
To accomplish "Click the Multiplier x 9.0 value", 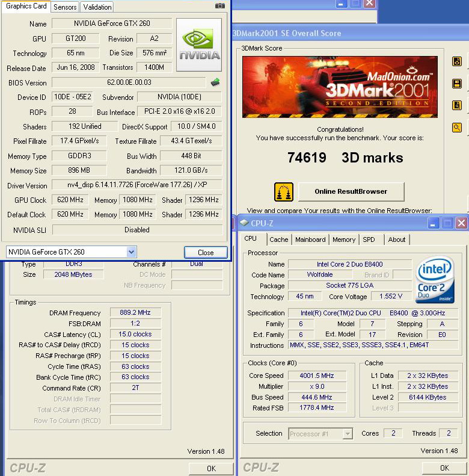I will click(317, 386).
